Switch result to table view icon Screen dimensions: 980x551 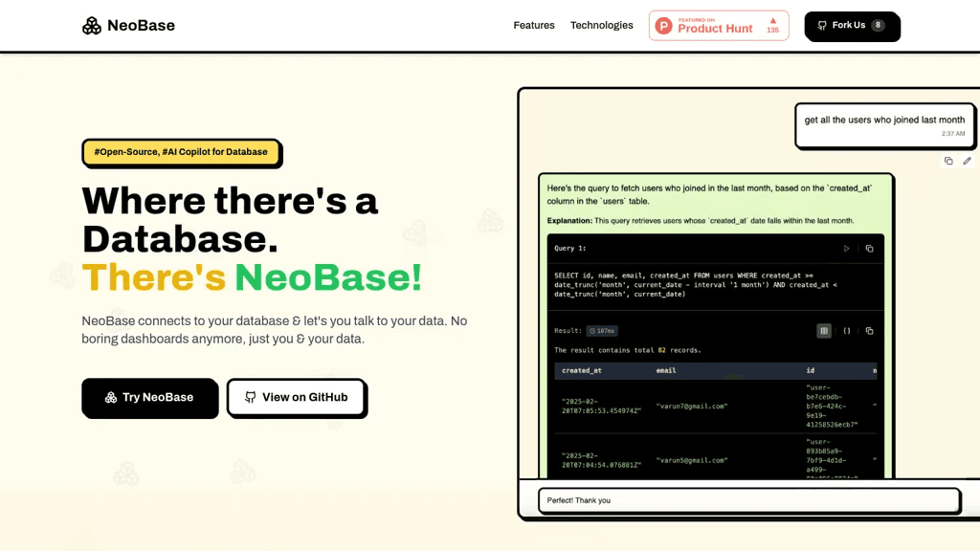[x=824, y=330]
